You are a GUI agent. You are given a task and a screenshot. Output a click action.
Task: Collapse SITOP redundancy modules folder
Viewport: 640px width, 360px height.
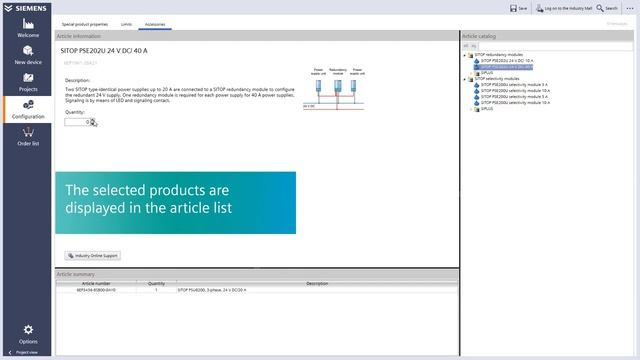[464, 55]
